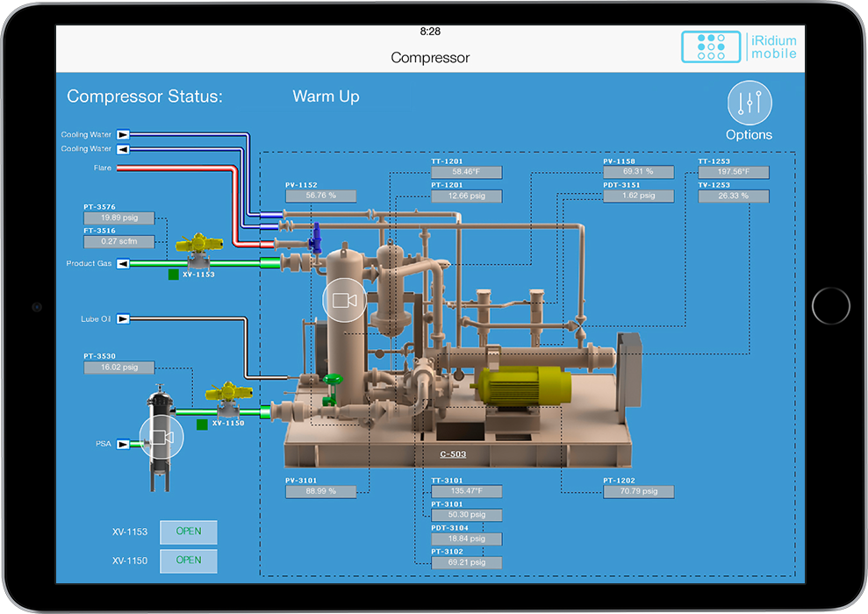
Task: Click the PT-3576 pressure readout
Action: 119,218
